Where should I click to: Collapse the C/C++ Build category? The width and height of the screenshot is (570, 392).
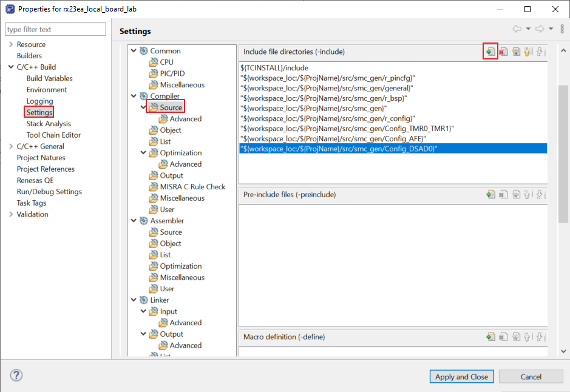tap(10, 67)
